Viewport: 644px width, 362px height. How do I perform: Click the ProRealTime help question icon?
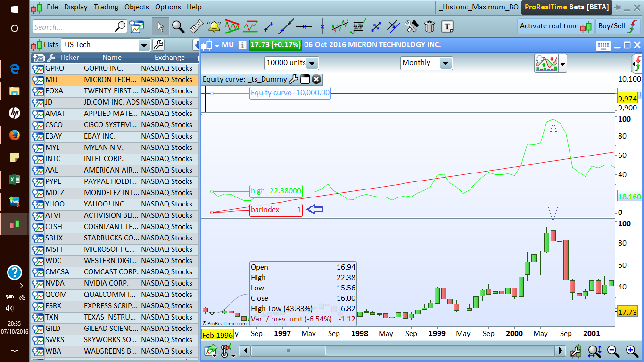tap(15, 272)
